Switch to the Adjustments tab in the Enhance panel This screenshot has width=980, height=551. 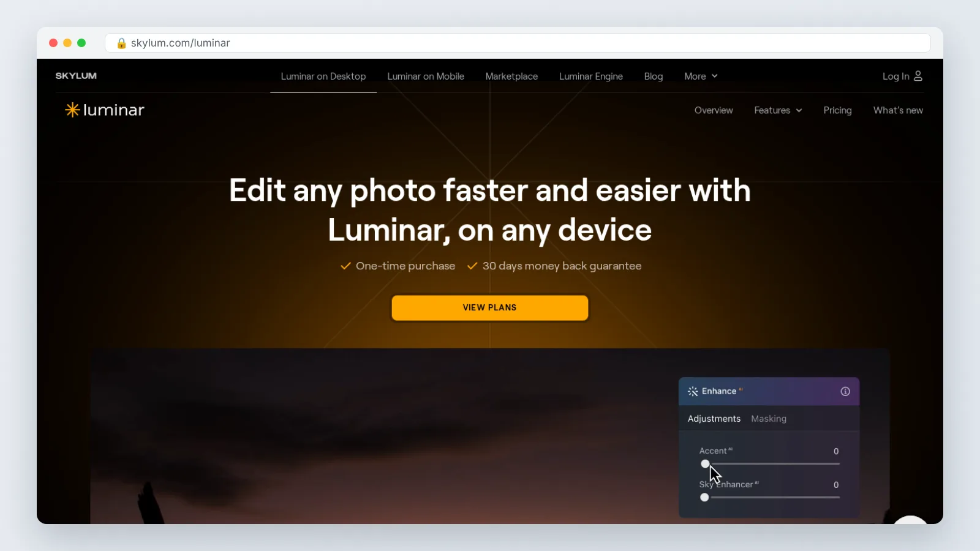[x=714, y=419]
